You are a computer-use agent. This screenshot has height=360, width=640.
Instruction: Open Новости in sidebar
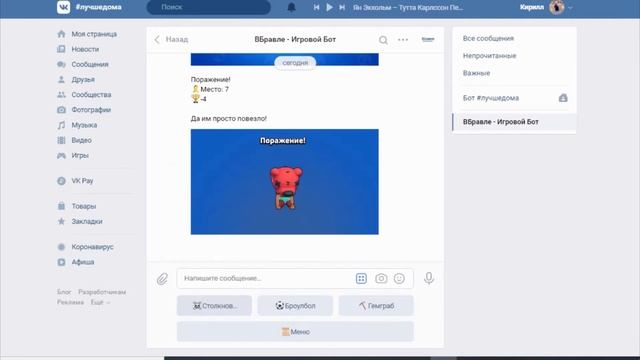point(85,49)
